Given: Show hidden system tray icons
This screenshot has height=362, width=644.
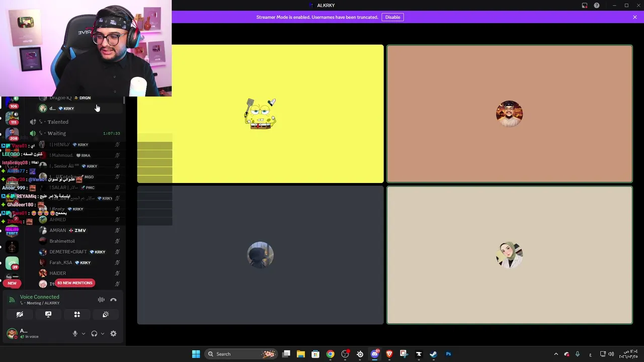Looking at the screenshot, I should 556,354.
